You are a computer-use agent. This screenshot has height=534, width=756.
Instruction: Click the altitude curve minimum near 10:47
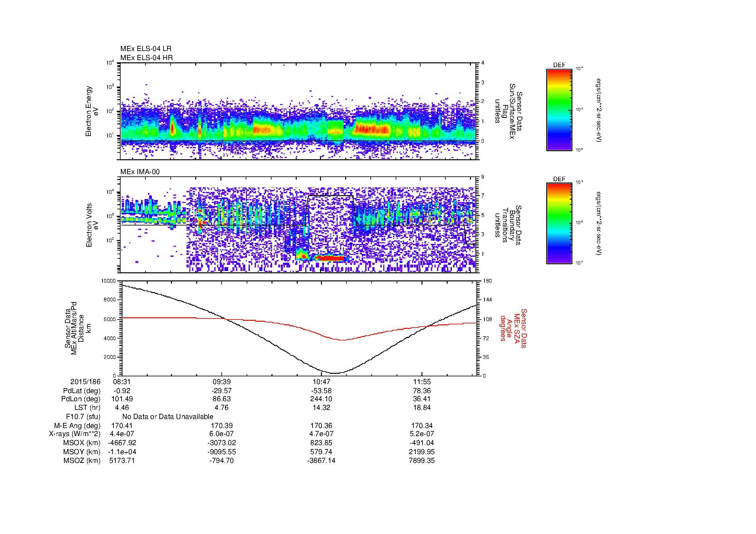[335, 373]
